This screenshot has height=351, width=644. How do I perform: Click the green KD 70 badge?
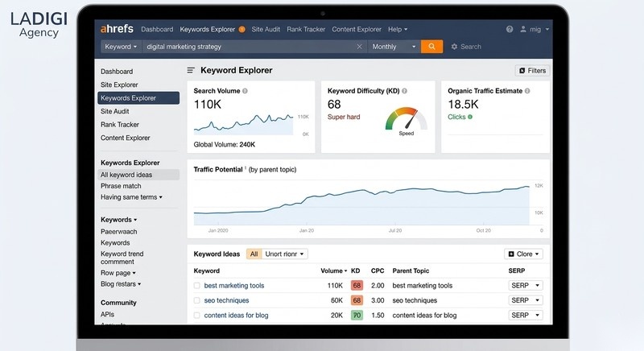coord(357,316)
